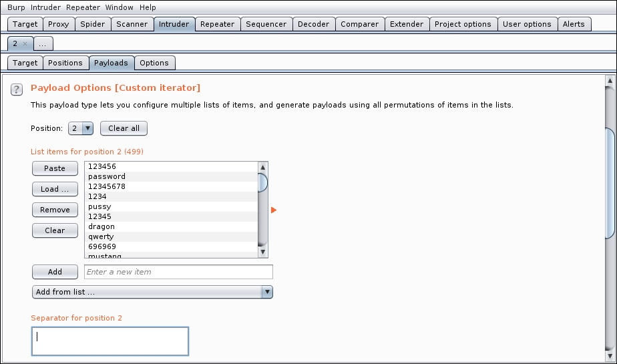617x364 pixels.
Task: Select list item 123456
Action: coord(171,166)
